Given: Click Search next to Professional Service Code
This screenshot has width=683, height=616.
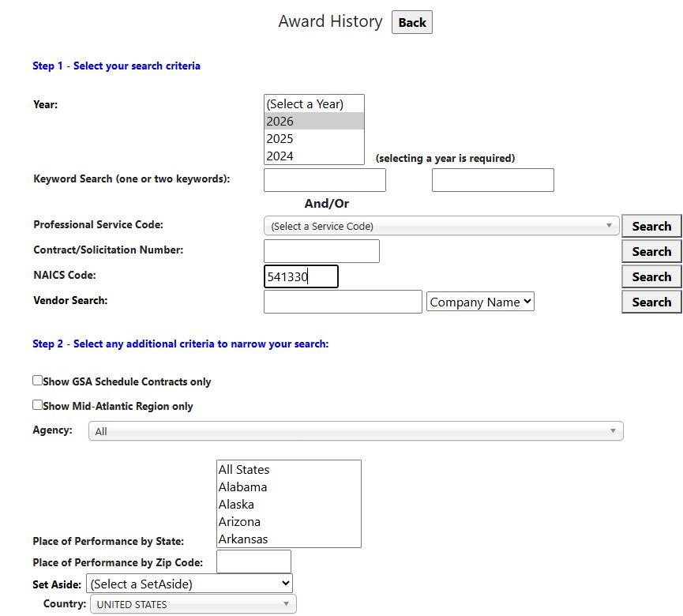Looking at the screenshot, I should pos(651,226).
